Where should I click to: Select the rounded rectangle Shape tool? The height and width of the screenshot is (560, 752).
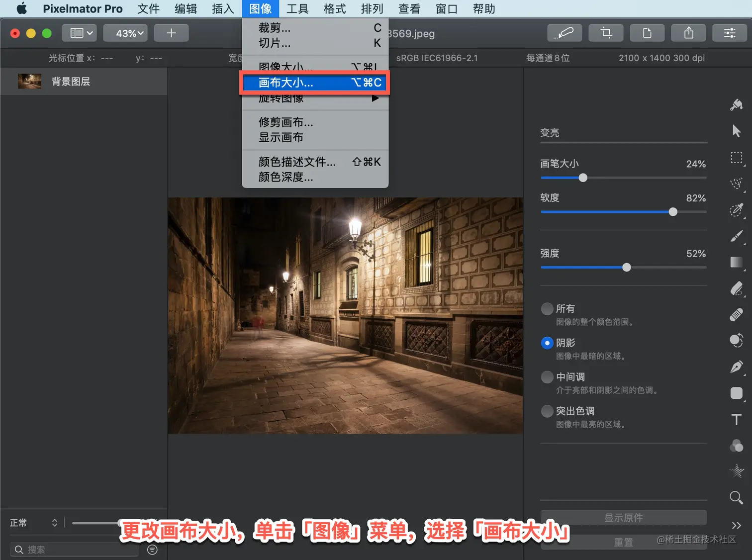click(x=736, y=393)
